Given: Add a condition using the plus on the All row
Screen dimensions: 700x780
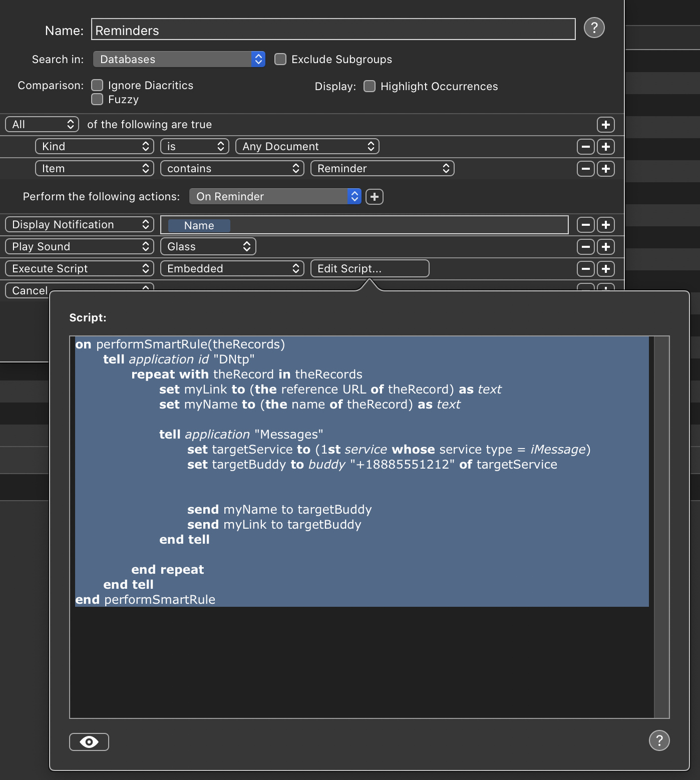Looking at the screenshot, I should (x=605, y=124).
